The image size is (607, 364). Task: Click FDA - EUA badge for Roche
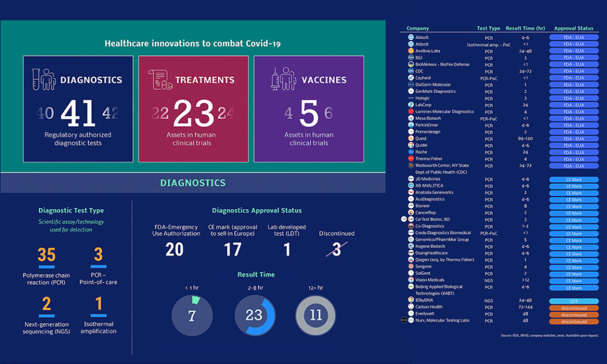tap(574, 152)
